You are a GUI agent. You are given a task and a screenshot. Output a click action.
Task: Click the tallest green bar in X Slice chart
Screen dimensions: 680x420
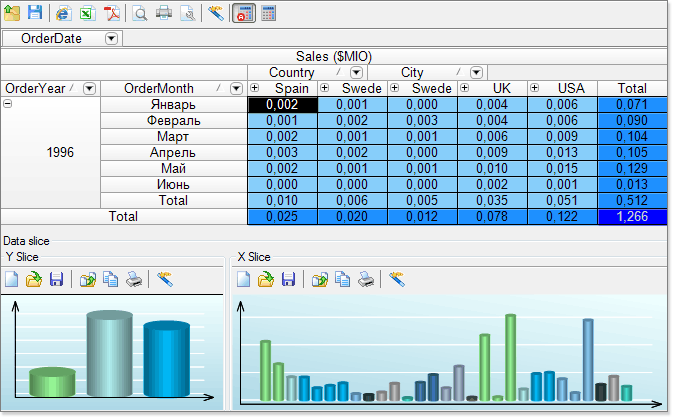tap(511, 358)
